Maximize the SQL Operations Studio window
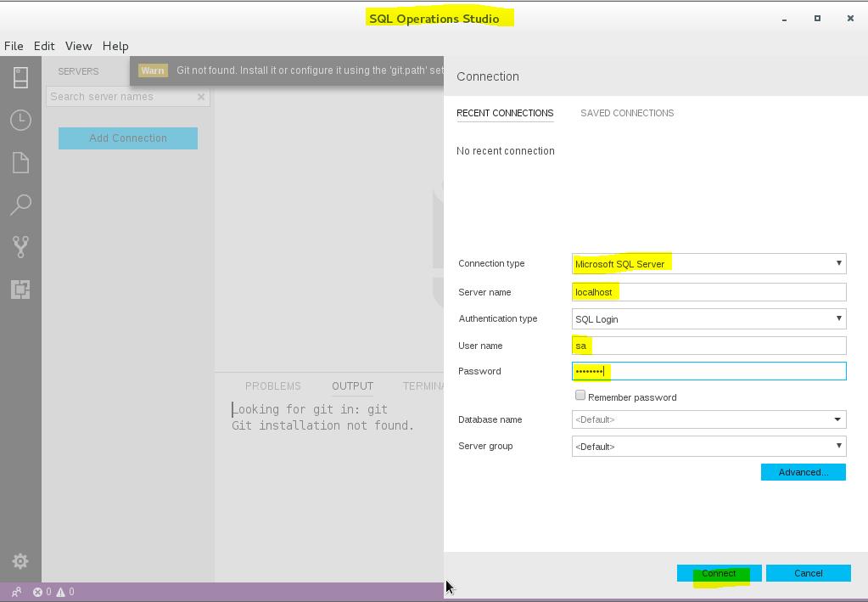Viewport: 868px width, 602px height. click(817, 19)
